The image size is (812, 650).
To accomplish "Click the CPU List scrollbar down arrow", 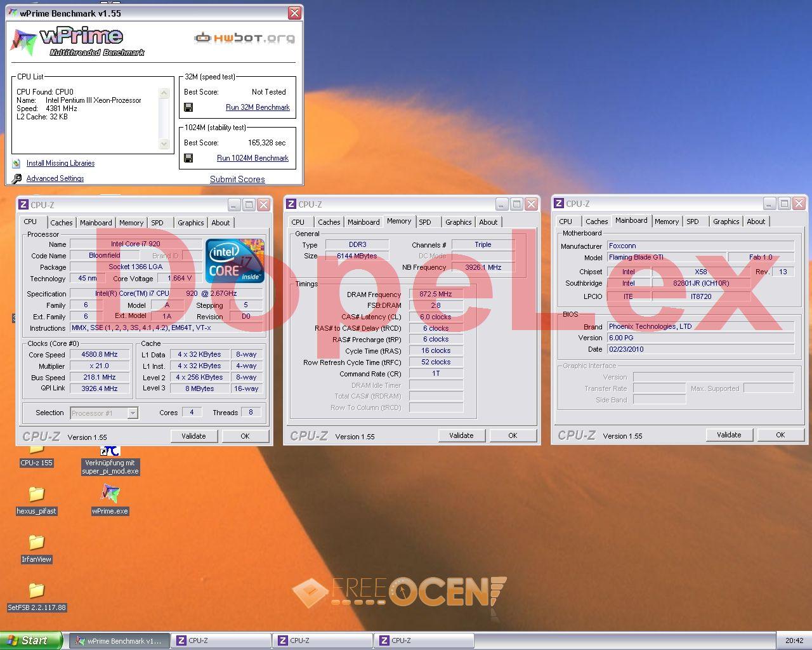I will (x=164, y=144).
